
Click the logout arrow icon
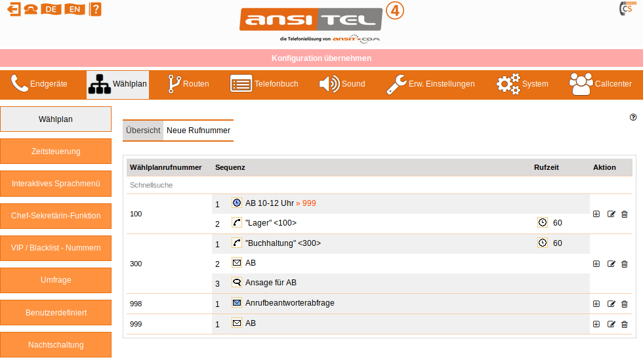pos(13,9)
